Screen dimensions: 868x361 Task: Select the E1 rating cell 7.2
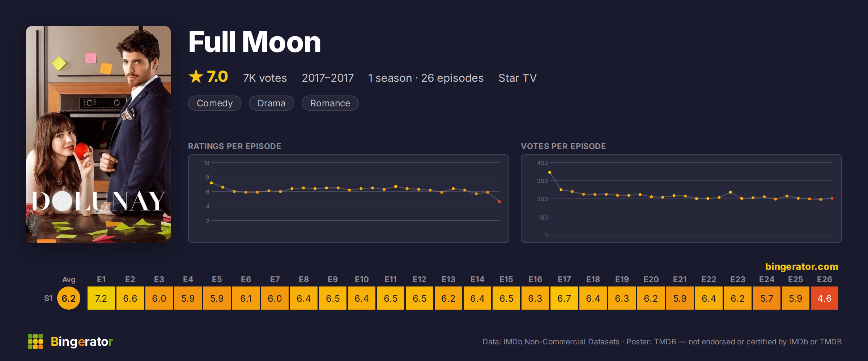tap(101, 298)
